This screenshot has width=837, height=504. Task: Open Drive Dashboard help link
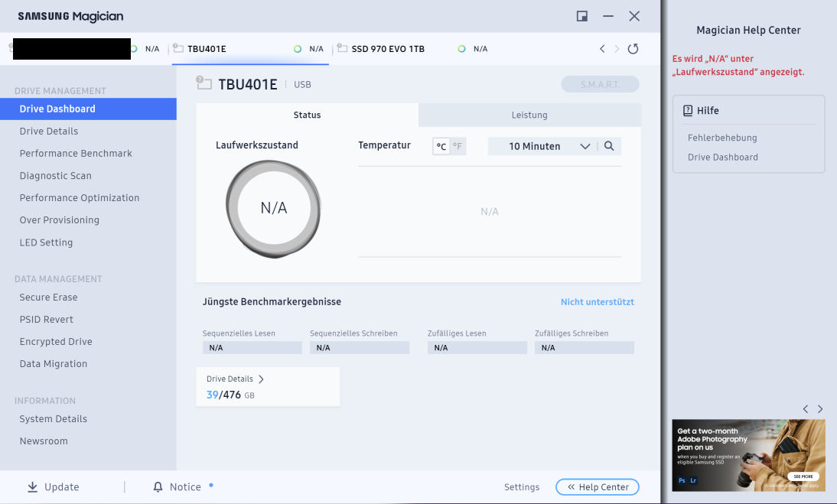pos(723,158)
